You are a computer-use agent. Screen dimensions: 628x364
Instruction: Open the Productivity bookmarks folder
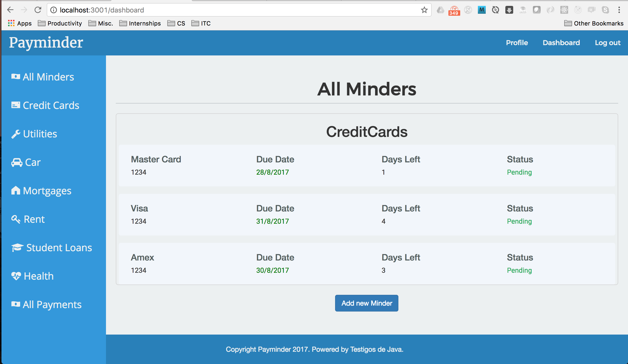coord(60,23)
